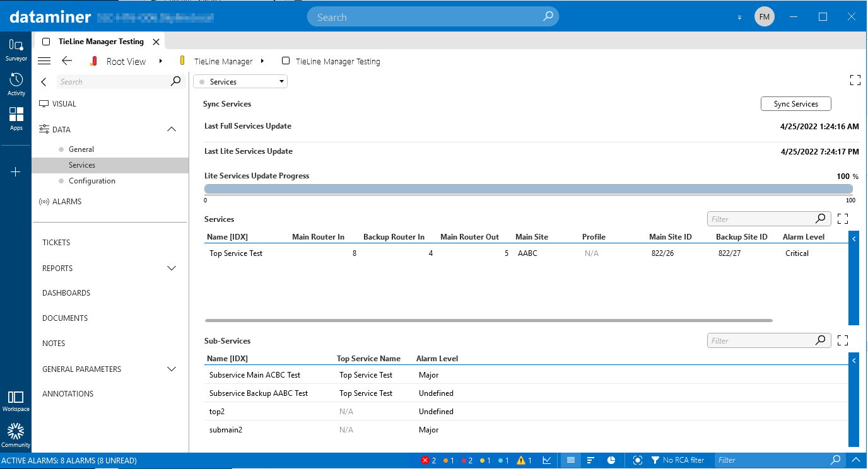Open the DASHBOARDS section

pyautogui.click(x=66, y=293)
